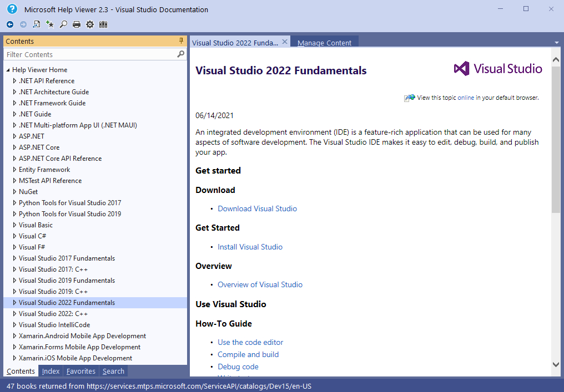This screenshot has height=392, width=564.
Task: Open the Use the code editor link
Action: tap(250, 343)
